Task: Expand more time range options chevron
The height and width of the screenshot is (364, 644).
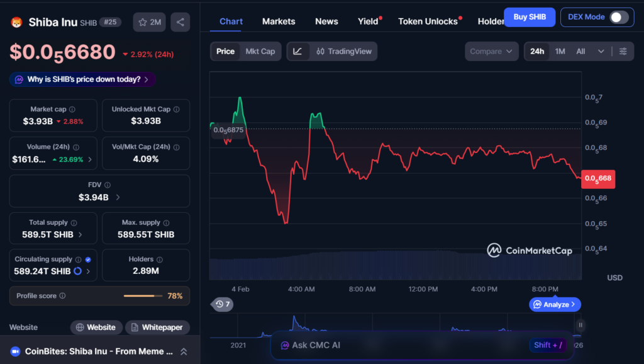Action: click(x=601, y=52)
